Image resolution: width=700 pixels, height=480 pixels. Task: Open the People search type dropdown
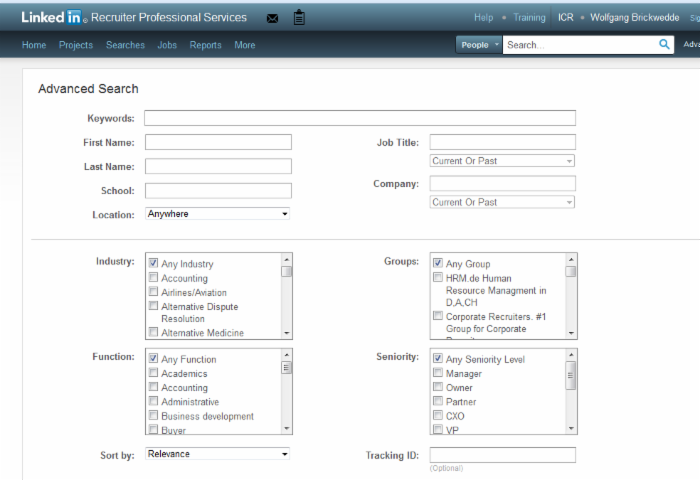pyautogui.click(x=479, y=45)
